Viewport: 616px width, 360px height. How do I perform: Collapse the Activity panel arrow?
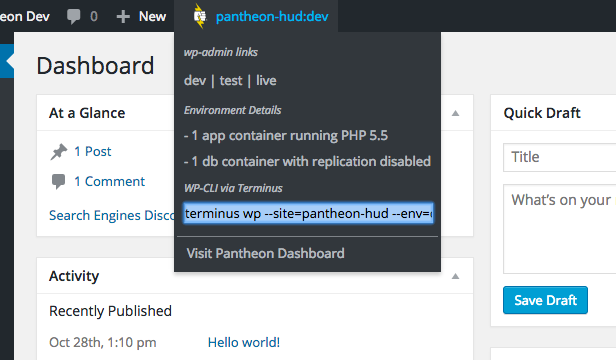point(455,276)
